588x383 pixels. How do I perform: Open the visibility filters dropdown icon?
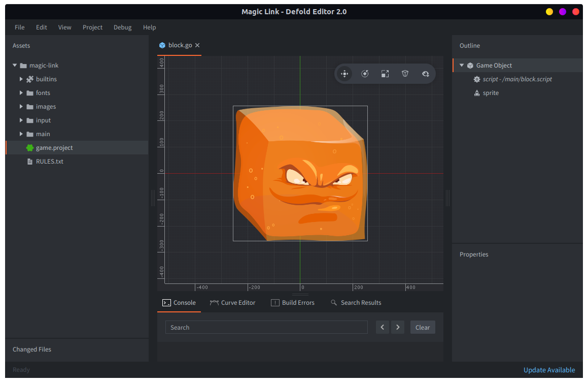point(426,74)
